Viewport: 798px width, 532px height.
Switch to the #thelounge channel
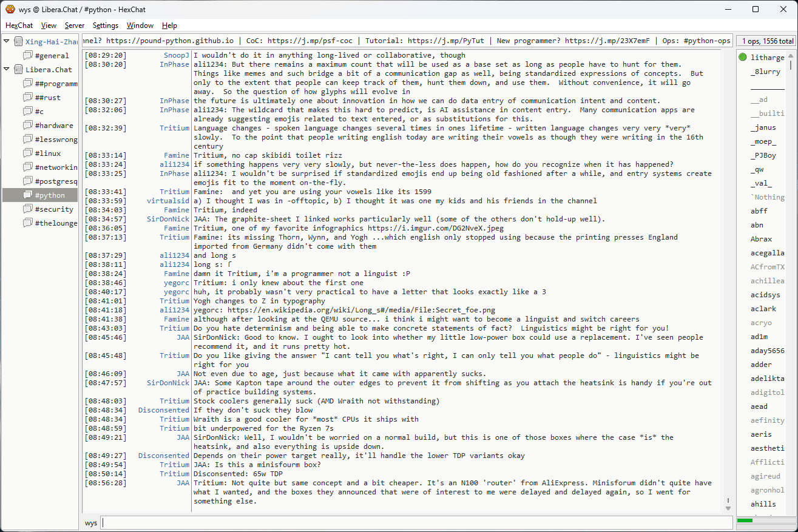pyautogui.click(x=56, y=223)
